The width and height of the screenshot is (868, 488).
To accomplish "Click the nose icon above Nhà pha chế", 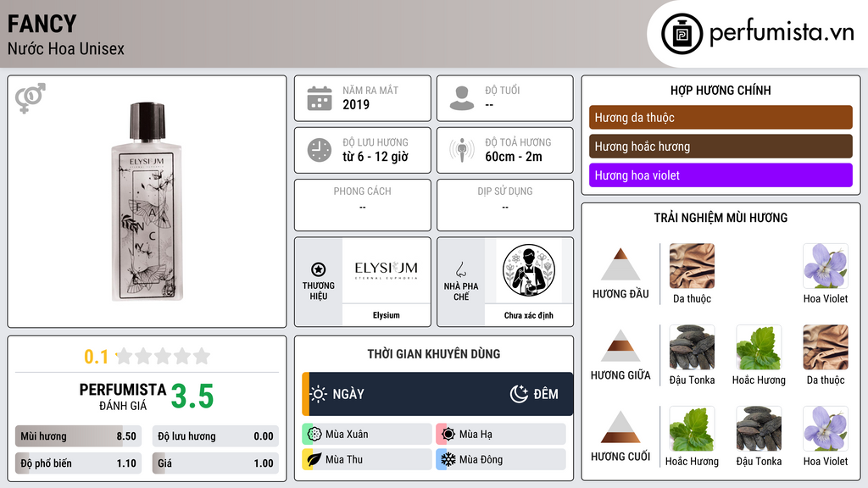I will click(x=460, y=269).
